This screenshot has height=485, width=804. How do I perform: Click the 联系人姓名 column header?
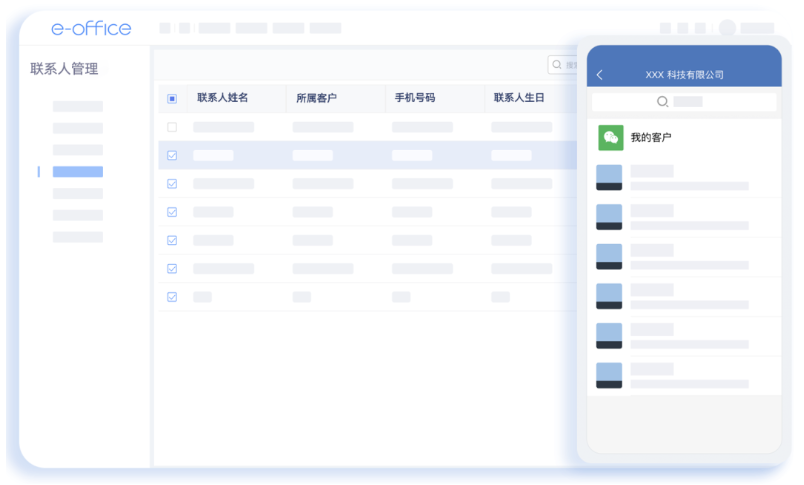(x=223, y=97)
